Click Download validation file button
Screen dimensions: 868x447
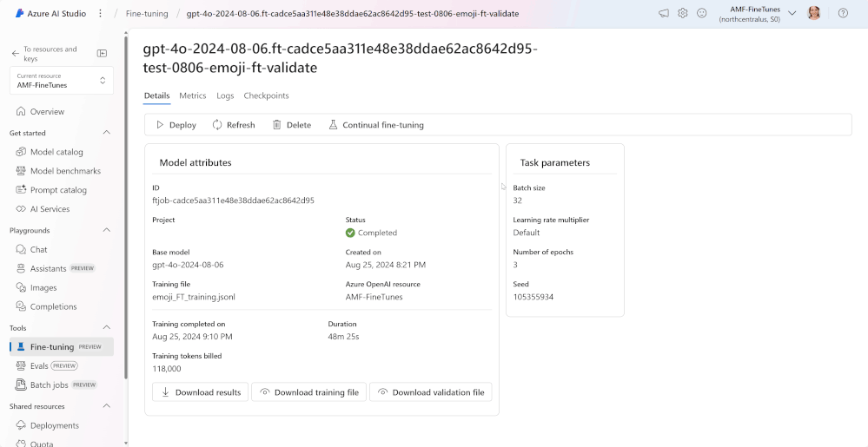(431, 392)
